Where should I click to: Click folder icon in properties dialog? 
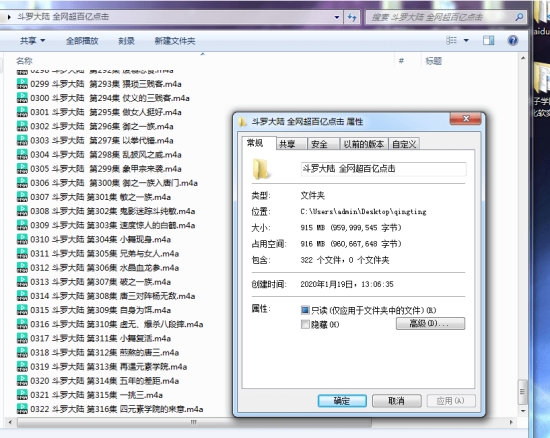pyautogui.click(x=260, y=169)
